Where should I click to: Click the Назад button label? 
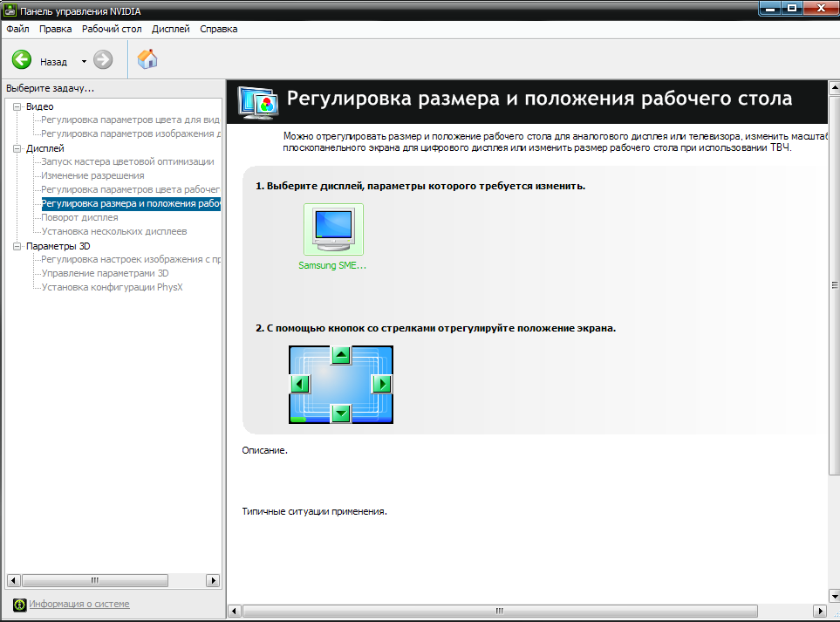click(x=53, y=62)
